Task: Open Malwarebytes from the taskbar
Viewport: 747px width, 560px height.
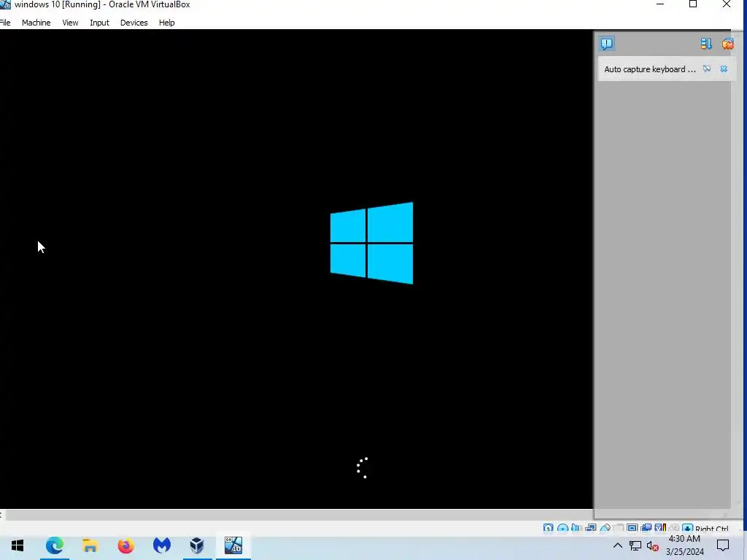Action: pos(161,545)
